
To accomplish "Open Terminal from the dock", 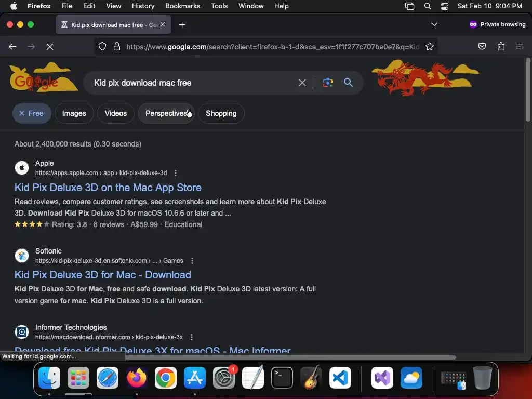I will 282,377.
